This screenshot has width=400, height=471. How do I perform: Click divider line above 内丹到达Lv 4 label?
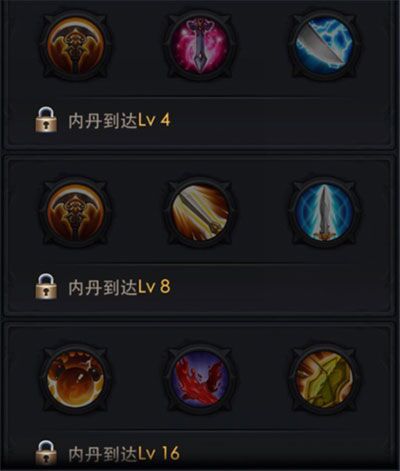200,98
